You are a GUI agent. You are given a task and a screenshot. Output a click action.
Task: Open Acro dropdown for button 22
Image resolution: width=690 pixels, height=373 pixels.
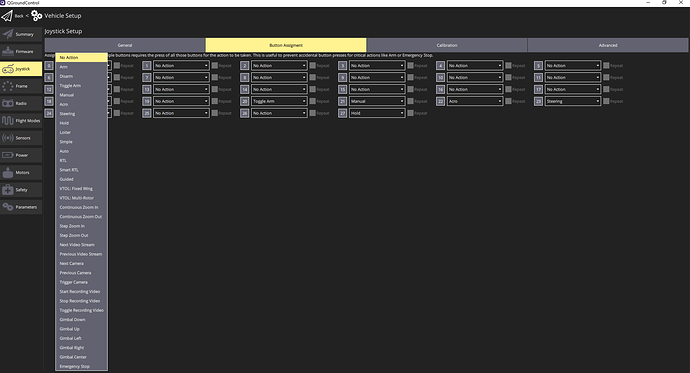tap(475, 101)
